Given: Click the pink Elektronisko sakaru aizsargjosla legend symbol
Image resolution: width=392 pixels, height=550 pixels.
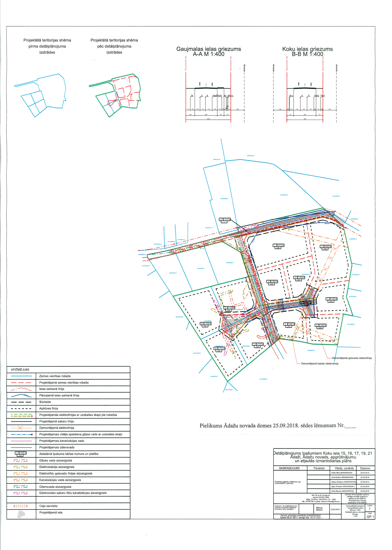Looking at the screenshot, I should 20,493.
